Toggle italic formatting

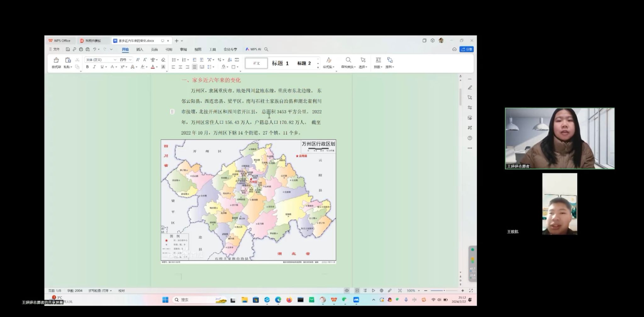click(94, 67)
